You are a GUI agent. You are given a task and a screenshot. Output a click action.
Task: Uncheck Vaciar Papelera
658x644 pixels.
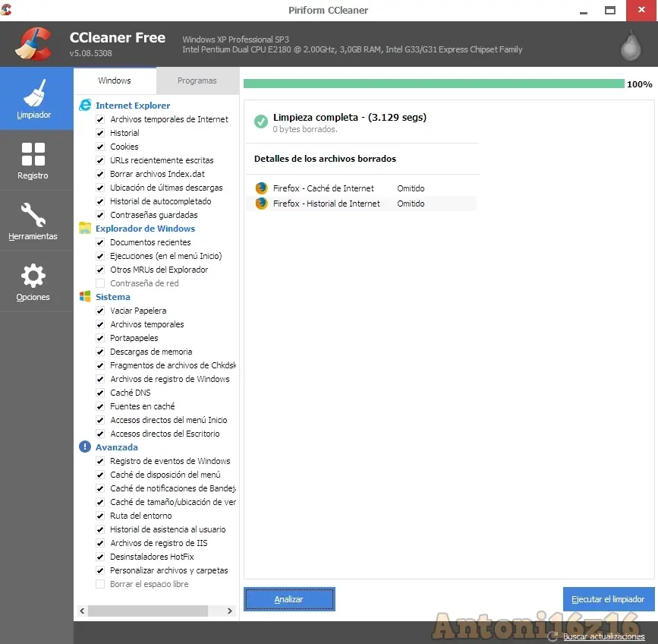coord(100,311)
